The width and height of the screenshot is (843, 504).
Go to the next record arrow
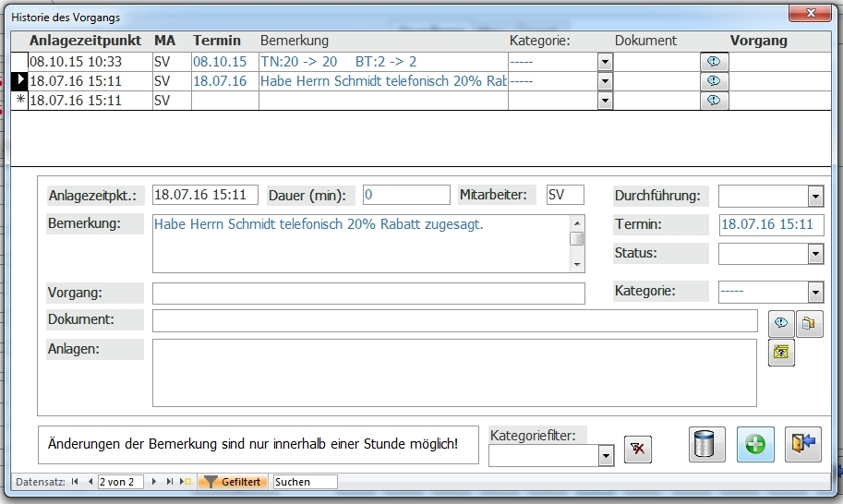[x=154, y=482]
